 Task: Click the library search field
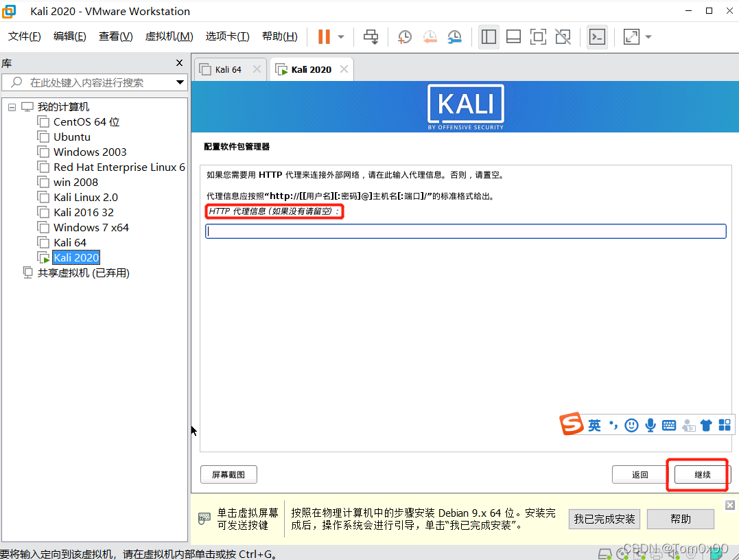[x=94, y=82]
